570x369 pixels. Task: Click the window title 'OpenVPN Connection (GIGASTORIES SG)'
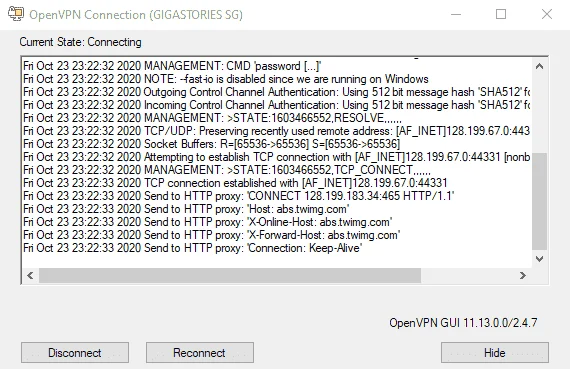[x=136, y=15]
